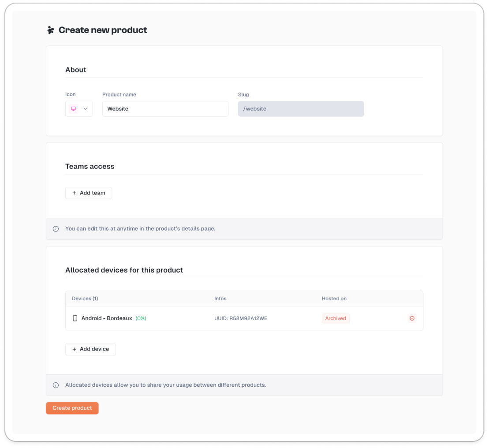Click the phone icon for Android - Bordeaux
The height and width of the screenshot is (448, 489).
coord(75,318)
